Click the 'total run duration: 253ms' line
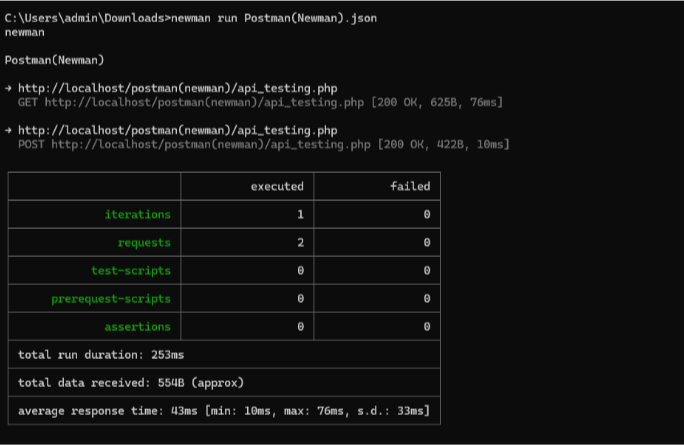 tap(101, 354)
